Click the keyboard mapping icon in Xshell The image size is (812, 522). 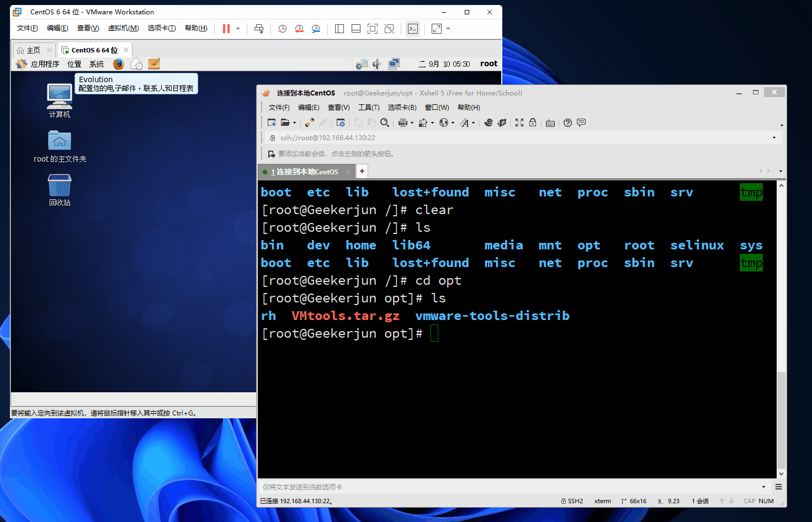click(x=550, y=123)
